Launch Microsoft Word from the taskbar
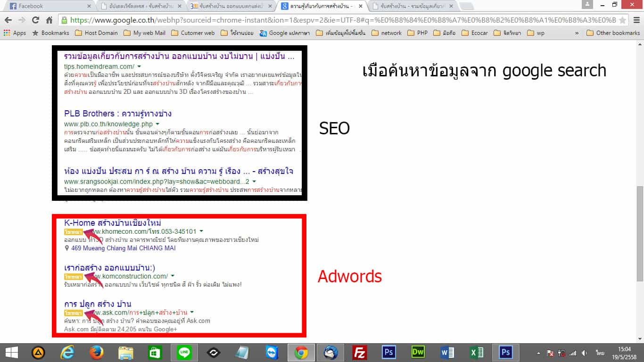 [x=447, y=352]
